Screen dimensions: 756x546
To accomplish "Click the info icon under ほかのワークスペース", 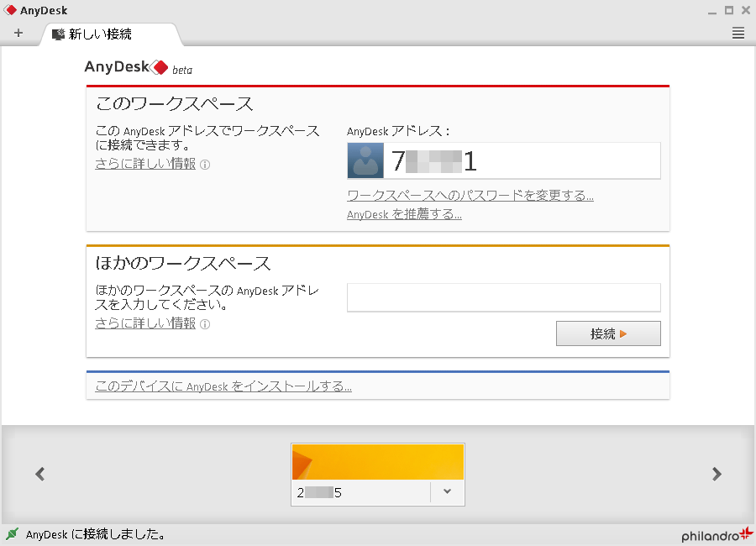I will coord(205,324).
